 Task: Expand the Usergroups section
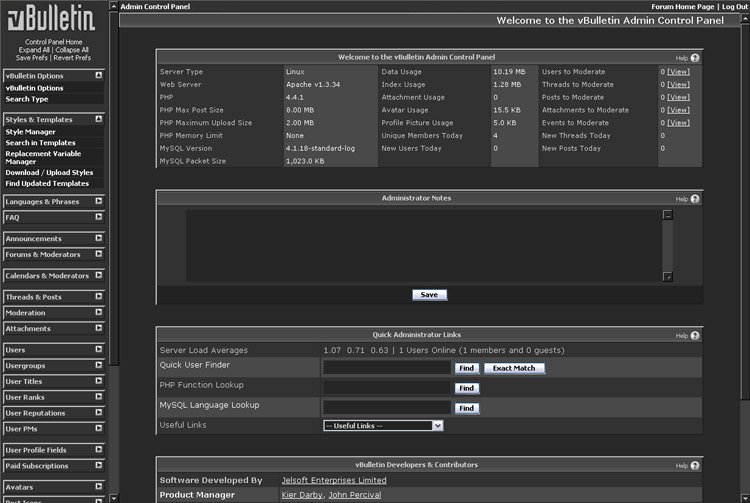(99, 365)
